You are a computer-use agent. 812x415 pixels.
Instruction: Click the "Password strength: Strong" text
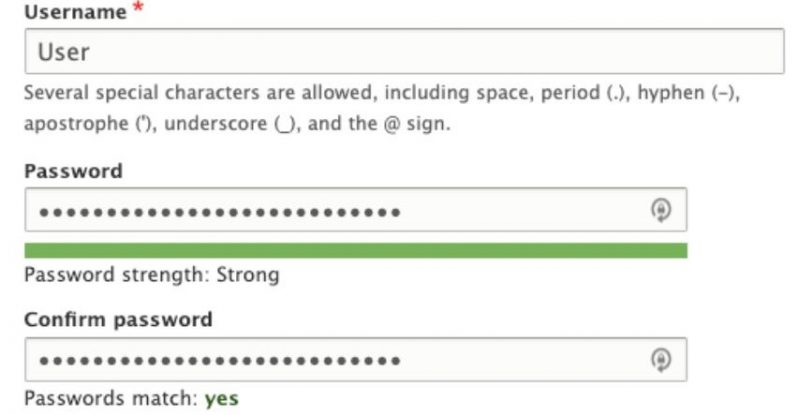point(151,274)
